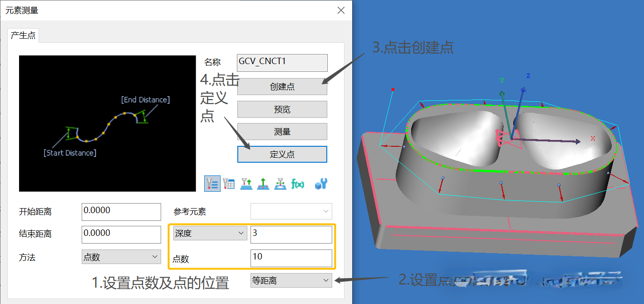Select the surface points retract icon
Screen dimensions: 644x304
tap(263, 184)
